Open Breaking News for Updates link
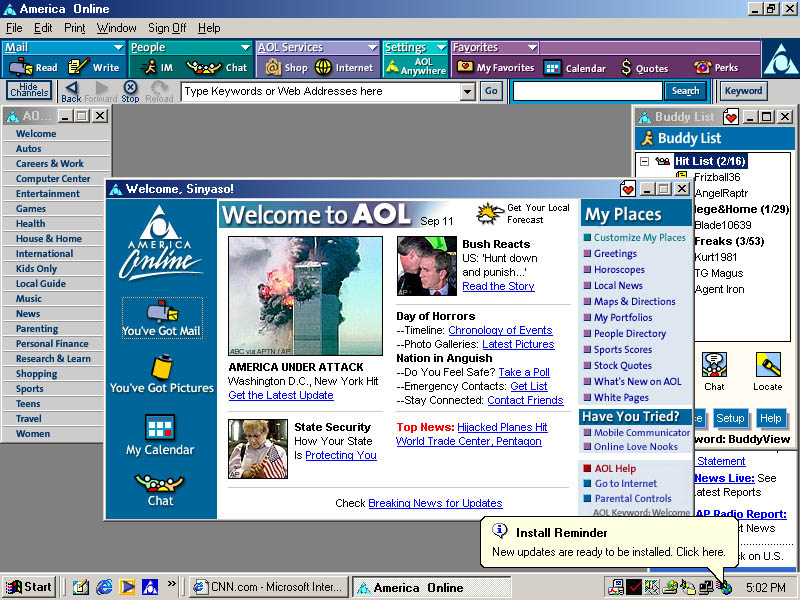The height and width of the screenshot is (600, 800). [435, 503]
